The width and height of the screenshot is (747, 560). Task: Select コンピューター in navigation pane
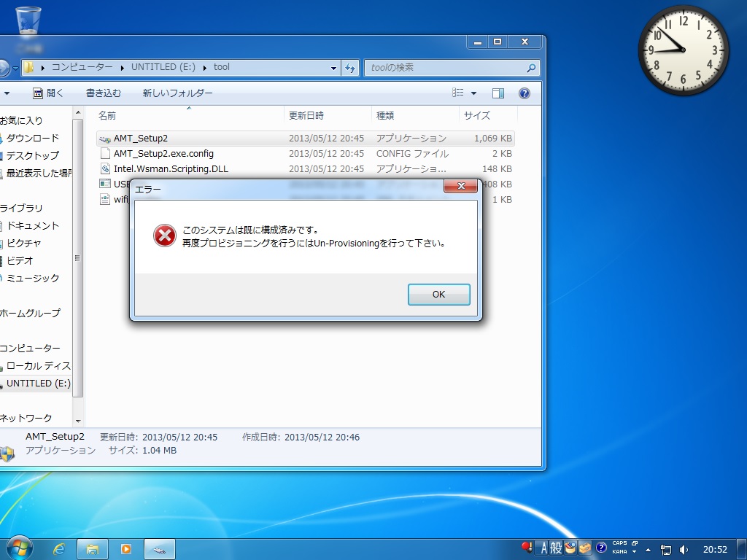tap(30, 348)
